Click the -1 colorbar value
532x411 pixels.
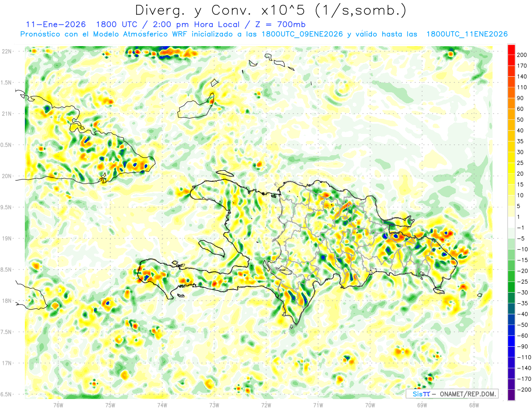[x=520, y=227]
